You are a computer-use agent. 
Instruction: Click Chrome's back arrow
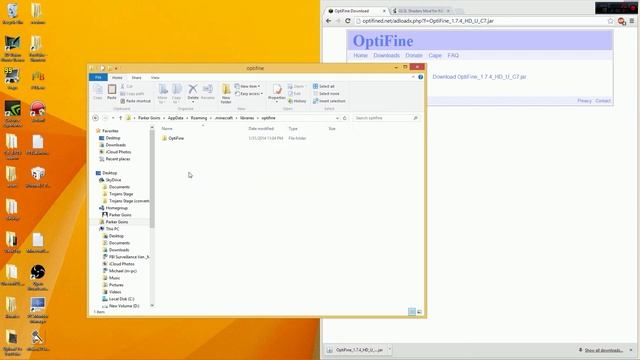329,21
